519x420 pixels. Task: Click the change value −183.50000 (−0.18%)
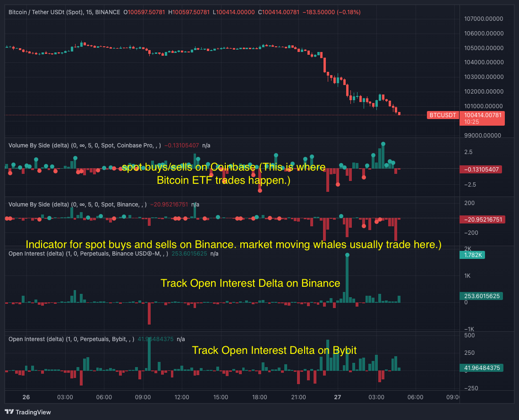click(332, 12)
